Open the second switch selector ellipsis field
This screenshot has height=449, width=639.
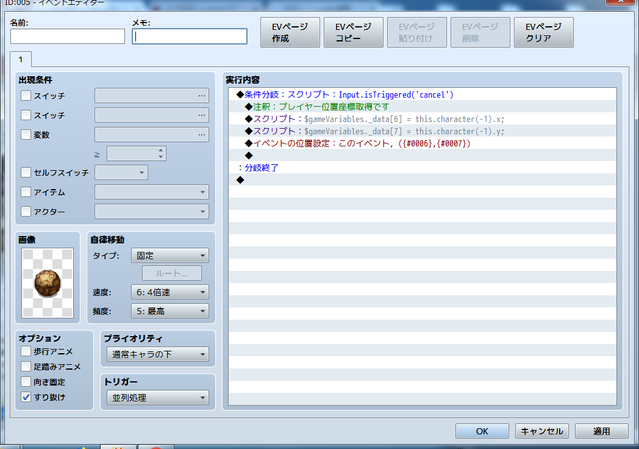click(152, 115)
